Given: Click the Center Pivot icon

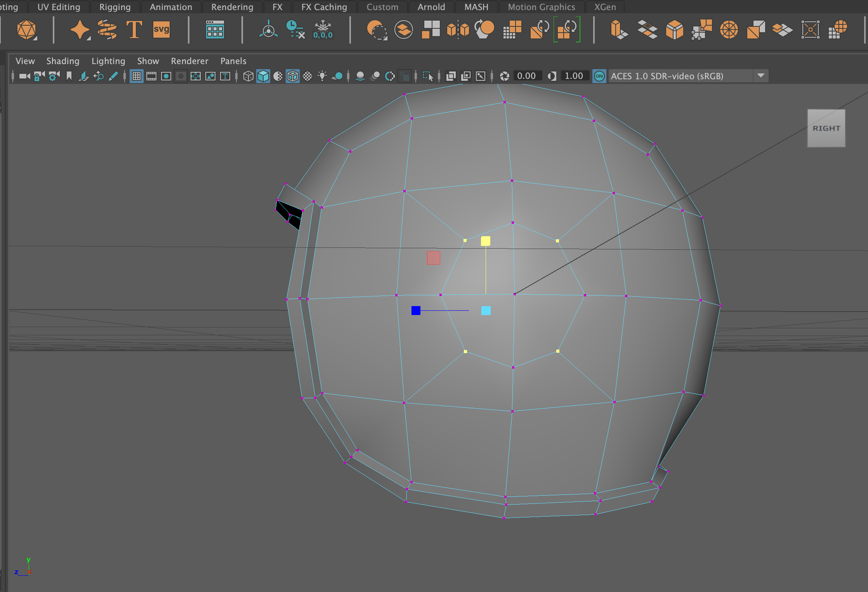Looking at the screenshot, I should 268,30.
